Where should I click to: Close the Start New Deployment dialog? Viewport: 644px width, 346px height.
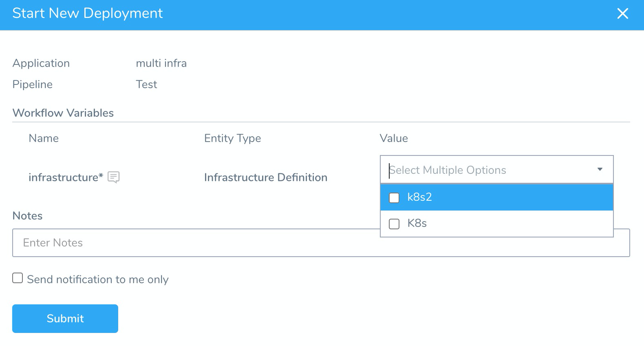[622, 13]
